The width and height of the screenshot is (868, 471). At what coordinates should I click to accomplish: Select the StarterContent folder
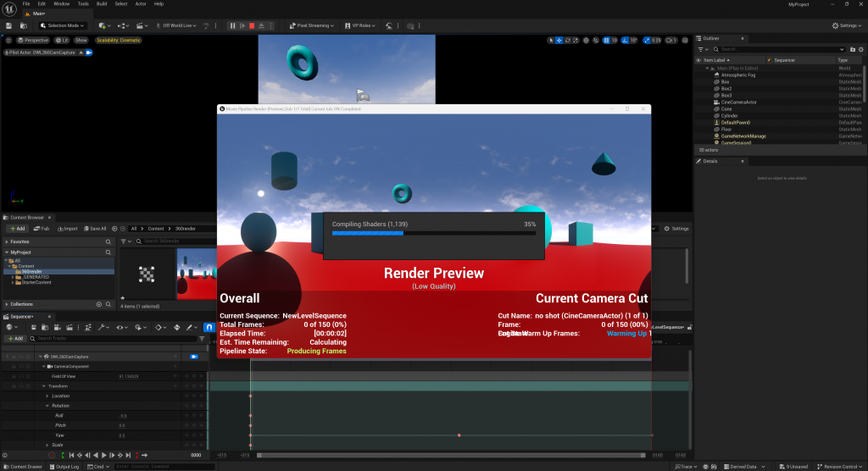[x=36, y=282]
